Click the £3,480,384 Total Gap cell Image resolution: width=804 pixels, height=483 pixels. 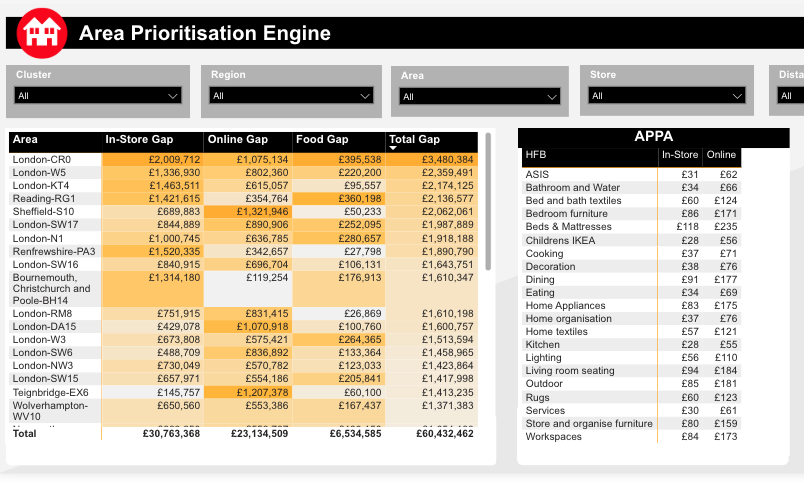(432, 159)
